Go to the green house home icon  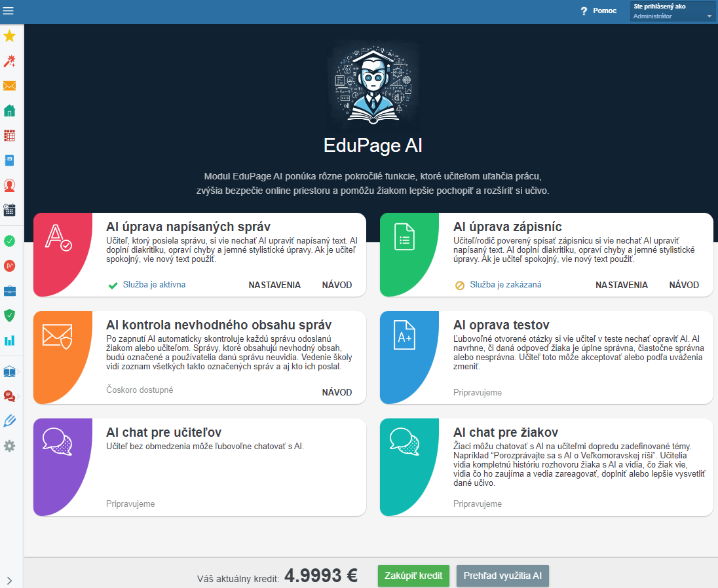tap(10, 111)
